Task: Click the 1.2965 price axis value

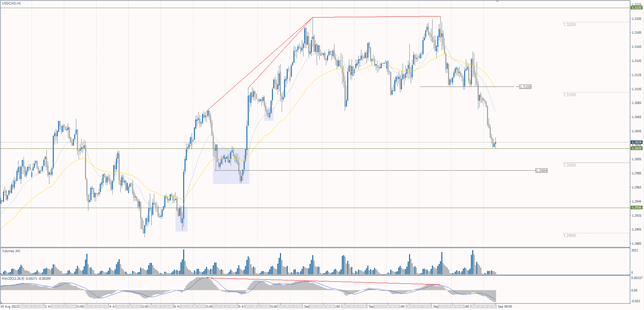Action: click(x=636, y=187)
